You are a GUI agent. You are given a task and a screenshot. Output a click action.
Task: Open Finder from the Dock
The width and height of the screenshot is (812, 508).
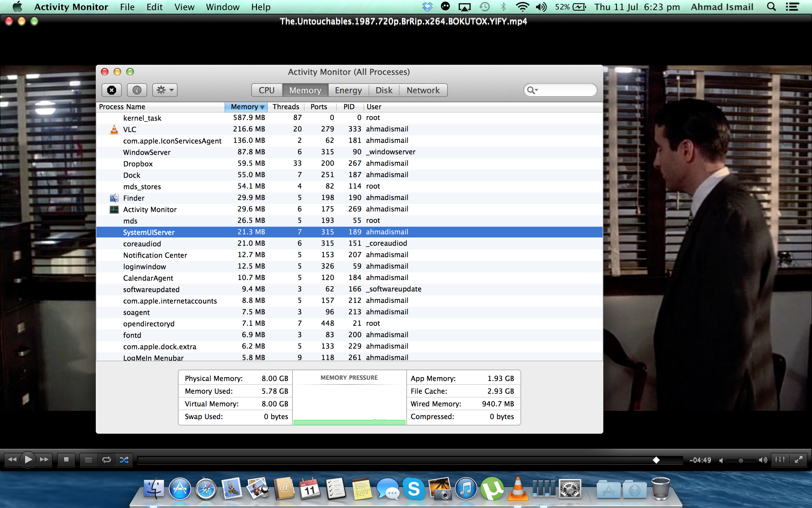154,489
